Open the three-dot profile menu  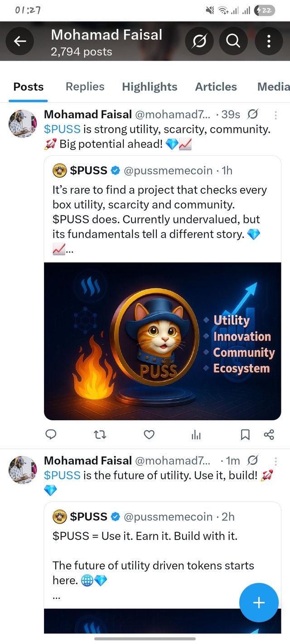coord(269,42)
